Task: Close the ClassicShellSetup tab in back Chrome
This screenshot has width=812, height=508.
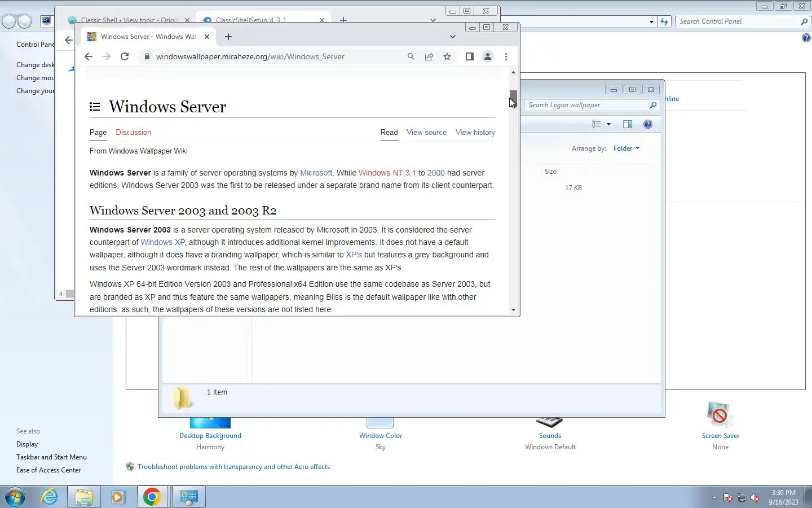Action: 322,20
